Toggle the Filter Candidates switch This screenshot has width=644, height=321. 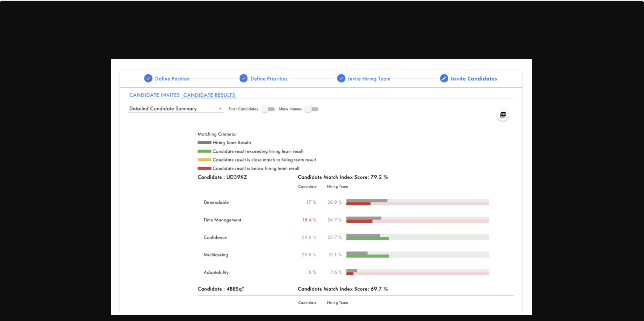(268, 109)
